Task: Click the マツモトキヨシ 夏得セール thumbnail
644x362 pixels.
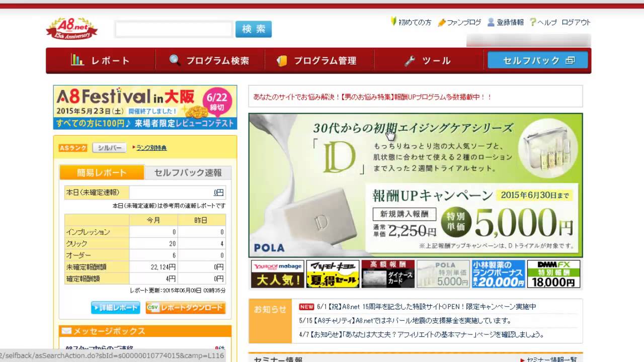Action: click(333, 274)
